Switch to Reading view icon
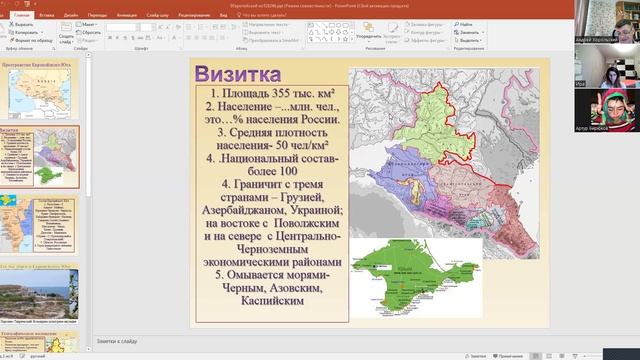 [562, 356]
